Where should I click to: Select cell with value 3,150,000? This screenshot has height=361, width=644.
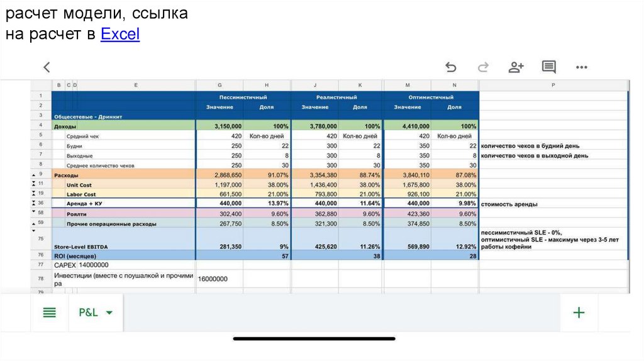(219, 126)
